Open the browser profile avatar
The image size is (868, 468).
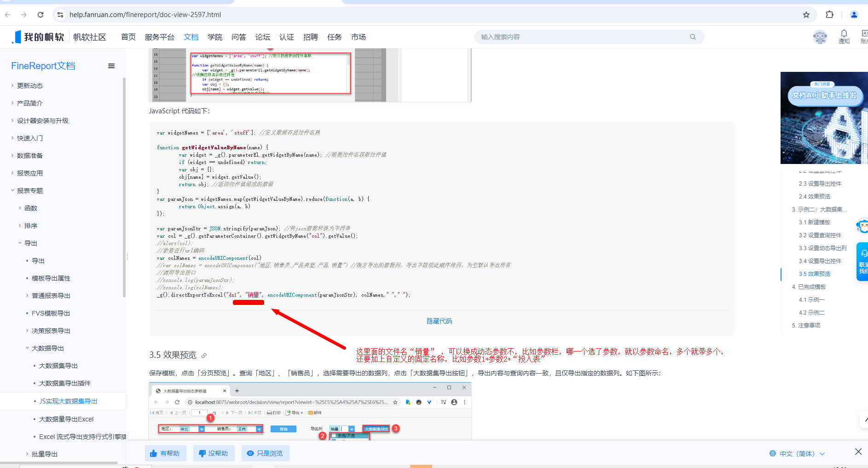tap(854, 15)
